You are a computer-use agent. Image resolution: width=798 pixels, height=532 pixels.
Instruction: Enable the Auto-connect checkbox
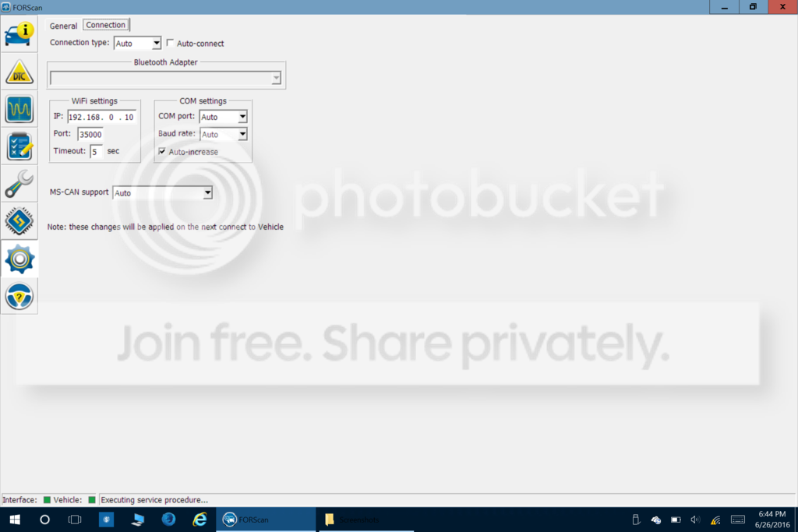[170, 44]
